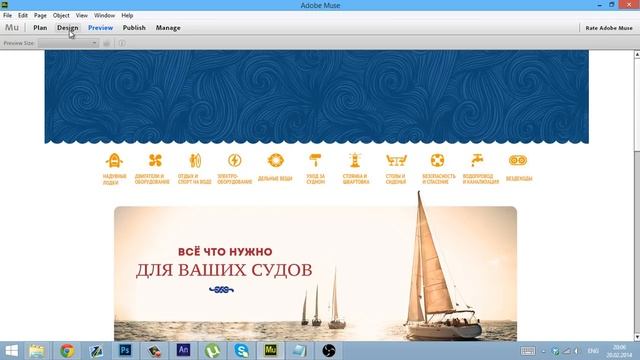Open the Window menu
The height and width of the screenshot is (360, 640).
click(x=104, y=15)
